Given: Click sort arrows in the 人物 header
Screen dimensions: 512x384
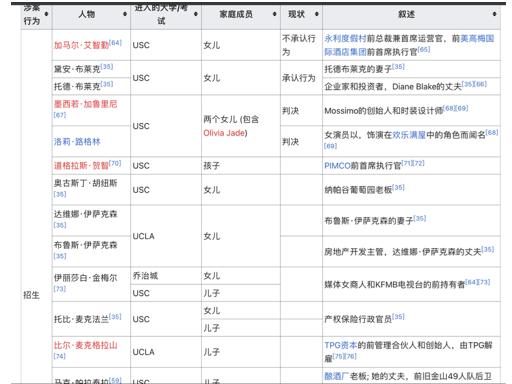Looking at the screenshot, I should click(125, 14).
